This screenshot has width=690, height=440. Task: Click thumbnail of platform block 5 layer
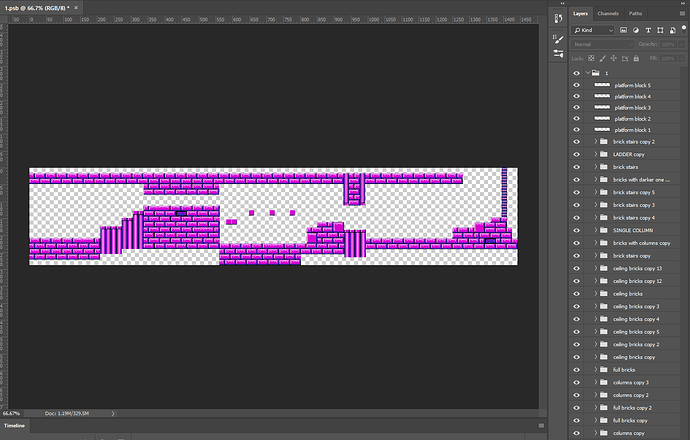[602, 84]
